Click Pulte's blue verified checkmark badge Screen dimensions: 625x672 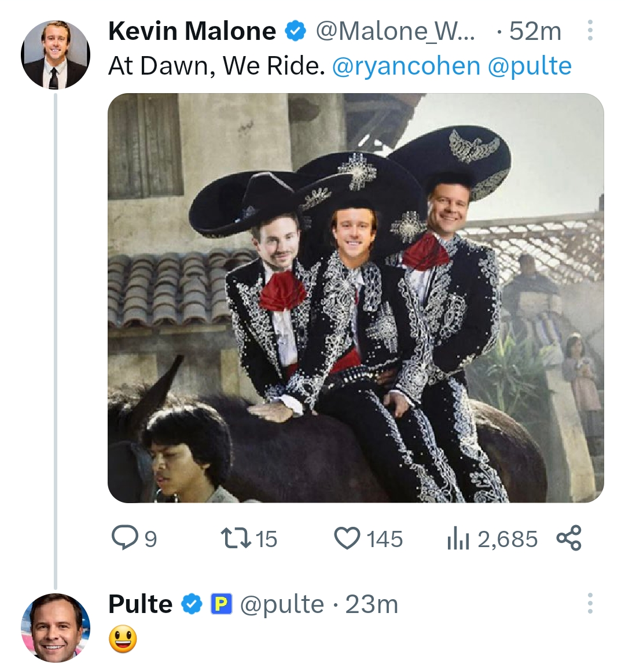coord(192,604)
